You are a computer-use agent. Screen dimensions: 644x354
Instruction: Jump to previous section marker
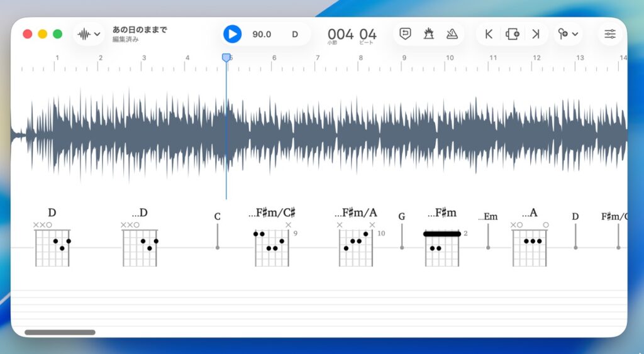[489, 34]
